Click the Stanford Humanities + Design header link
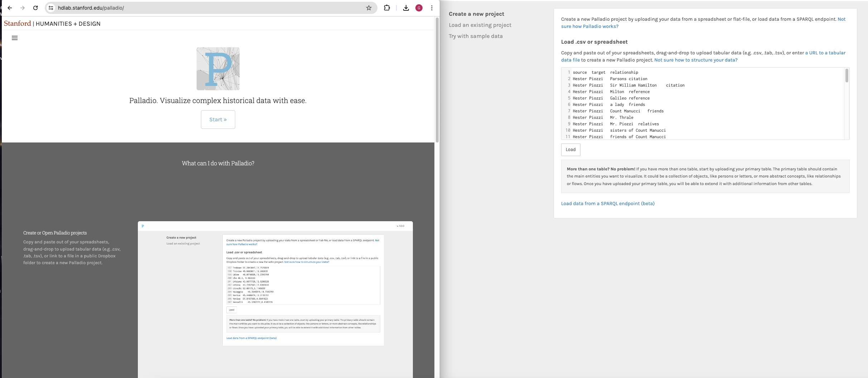Viewport: 868px width, 378px height. coord(52,24)
